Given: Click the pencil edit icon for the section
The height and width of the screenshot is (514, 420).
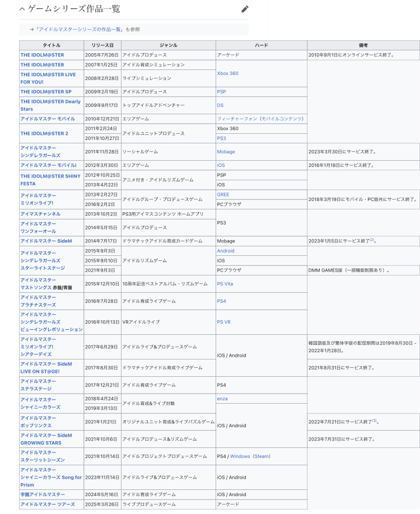Looking at the screenshot, I should (x=245, y=9).
